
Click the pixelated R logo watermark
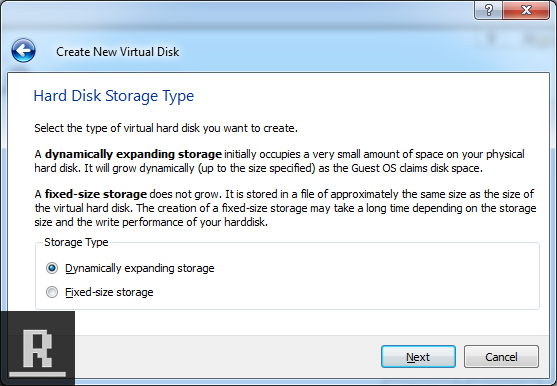[37, 348]
